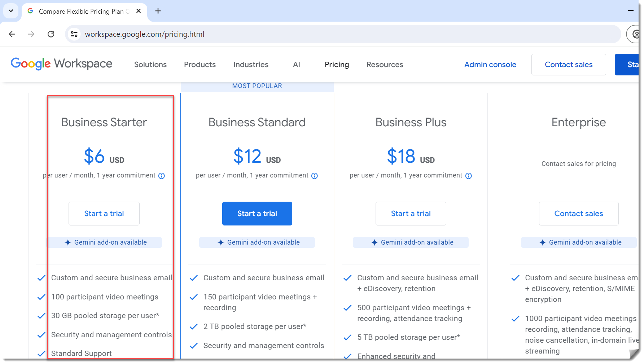Open site information icon in address bar
The height and width of the screenshot is (364, 644).
click(x=74, y=34)
